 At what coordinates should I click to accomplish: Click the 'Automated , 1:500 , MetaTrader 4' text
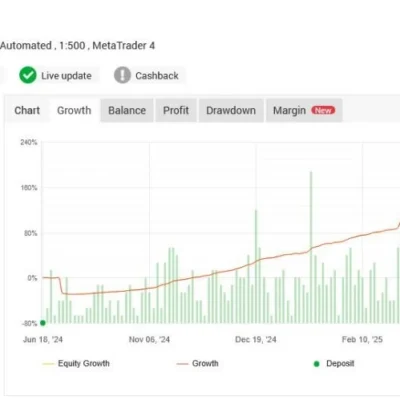77,46
